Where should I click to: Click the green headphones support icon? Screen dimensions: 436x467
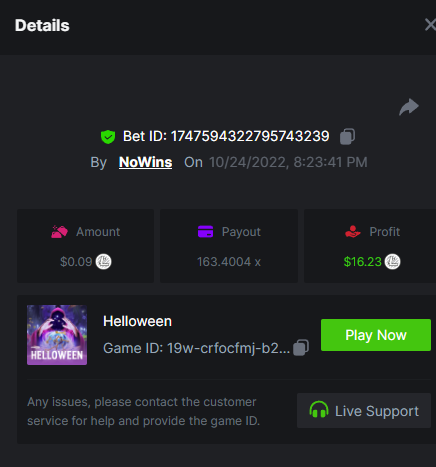(319, 410)
